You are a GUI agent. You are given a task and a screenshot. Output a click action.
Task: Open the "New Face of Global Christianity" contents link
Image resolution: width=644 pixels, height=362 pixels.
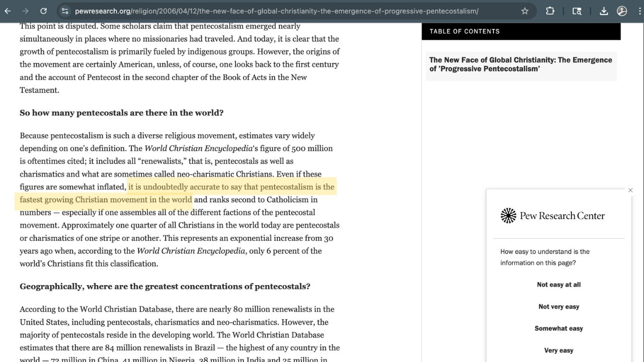[520, 64]
